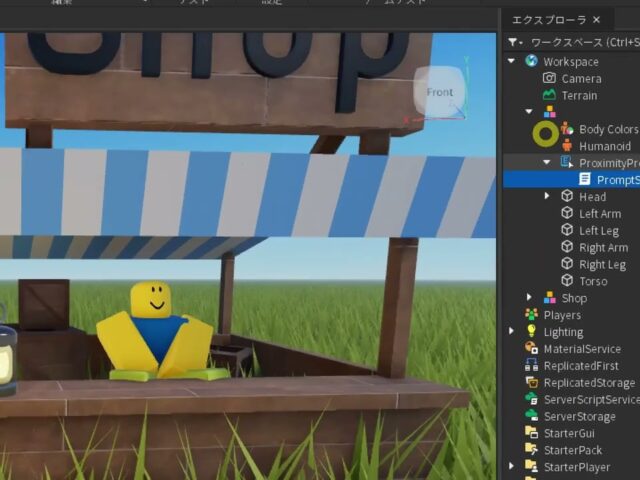640x480 pixels.
Task: Collapse the ProximityPrompt node
Action: (x=547, y=162)
